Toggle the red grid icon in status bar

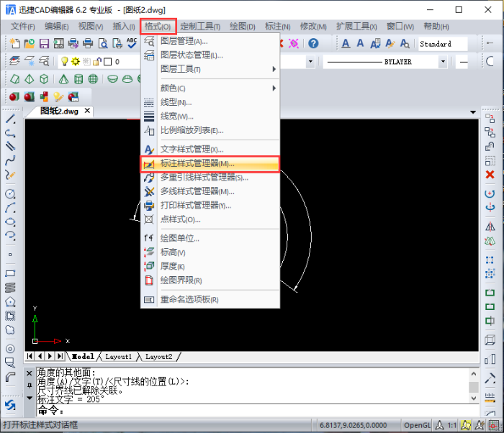[494, 425]
